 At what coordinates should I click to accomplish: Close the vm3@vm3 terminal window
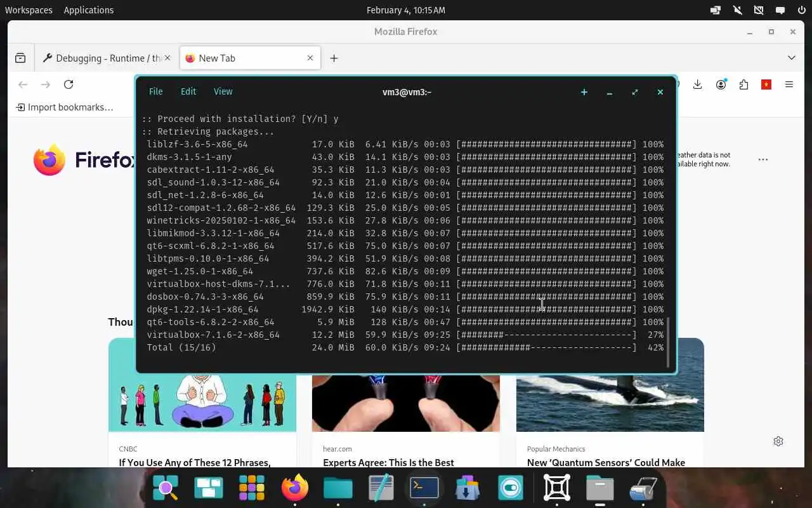pos(660,92)
